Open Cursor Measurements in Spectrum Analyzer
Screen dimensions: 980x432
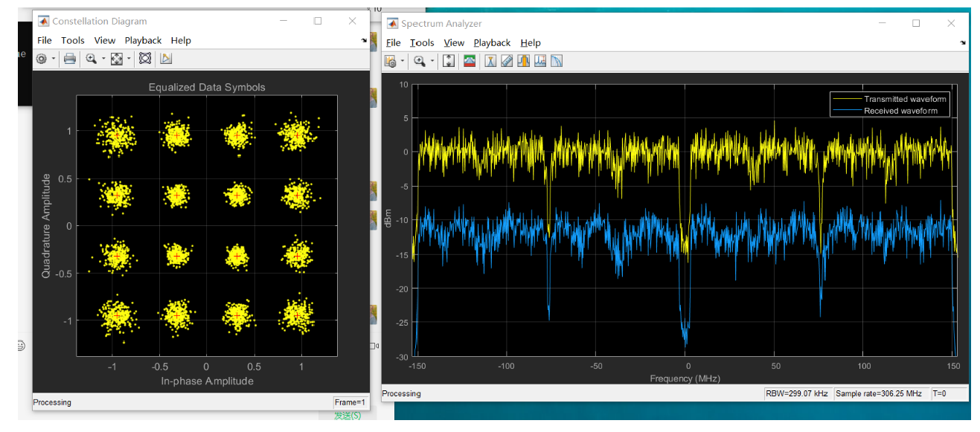[x=490, y=61]
